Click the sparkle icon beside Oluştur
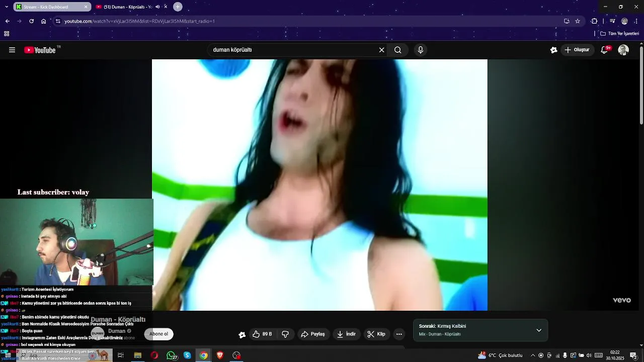Viewport: 644px width, 362px height. pos(554,50)
